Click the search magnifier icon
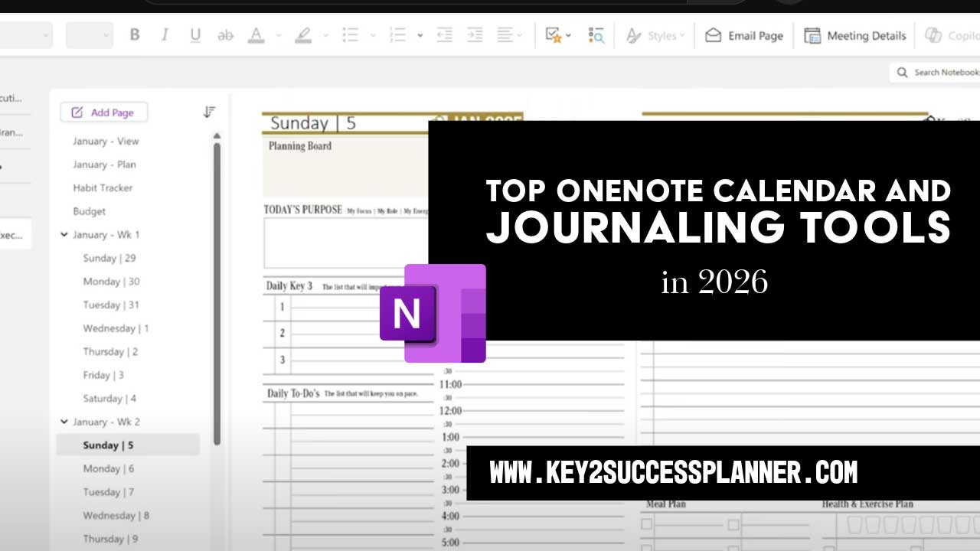 pyautogui.click(x=902, y=72)
